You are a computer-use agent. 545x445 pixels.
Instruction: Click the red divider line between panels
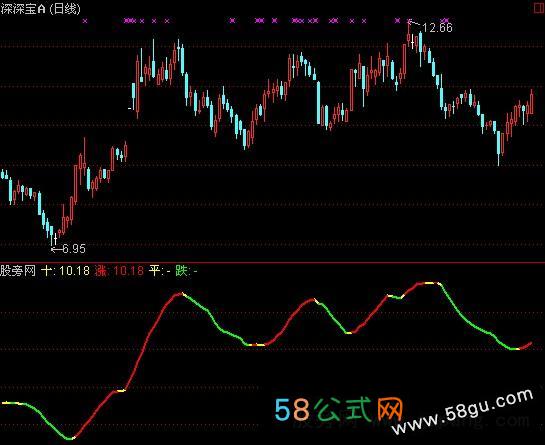[272, 262]
